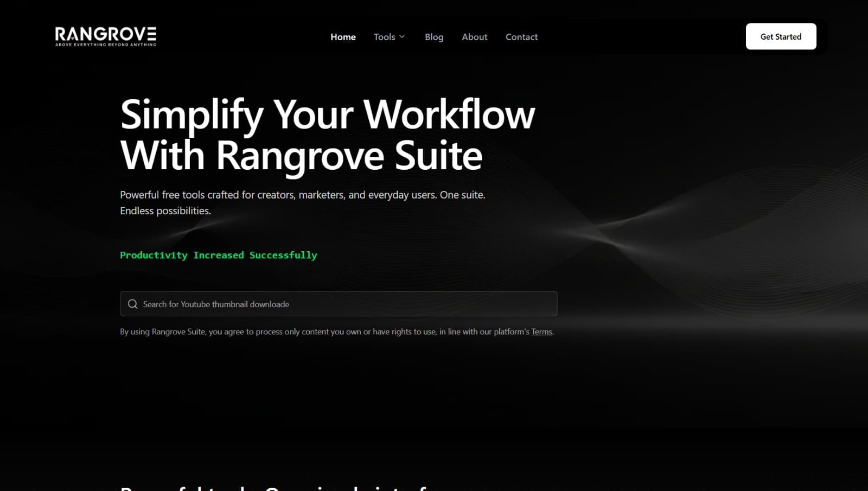The width and height of the screenshot is (868, 491).
Task: Navigate to the Blog section
Action: pyautogui.click(x=434, y=37)
